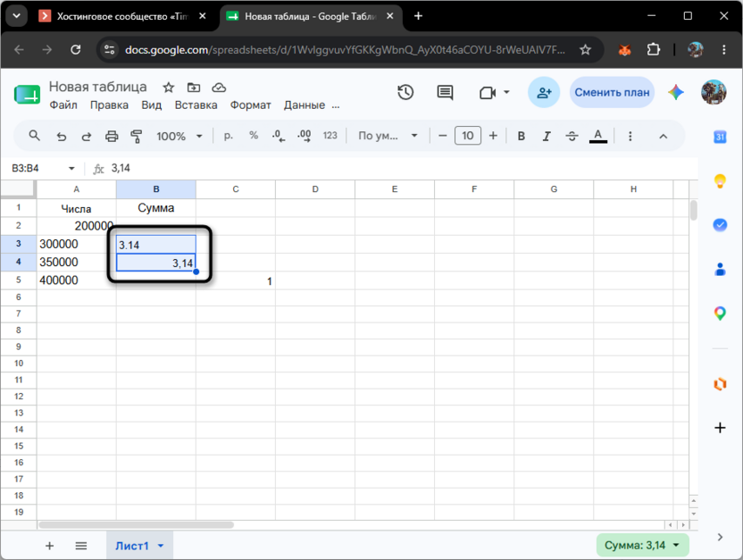Expand the 'Сумма: 3,14' status dropdown
Screen dimensions: 743x560
[x=642, y=546]
